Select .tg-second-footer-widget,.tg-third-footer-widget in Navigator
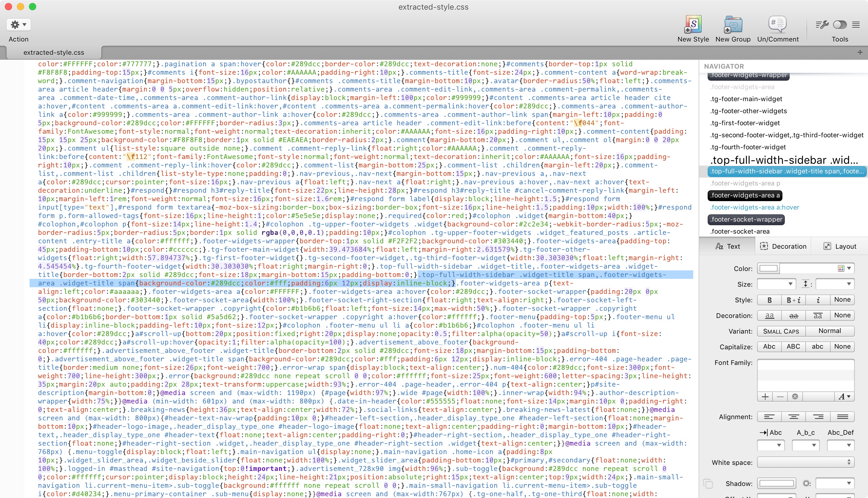Image resolution: width=868 pixels, height=498 pixels. [787, 135]
